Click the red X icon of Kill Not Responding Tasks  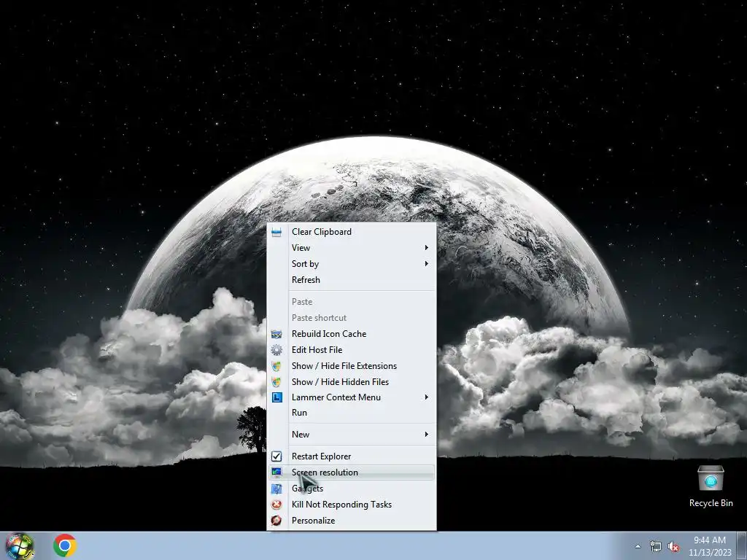coord(276,505)
